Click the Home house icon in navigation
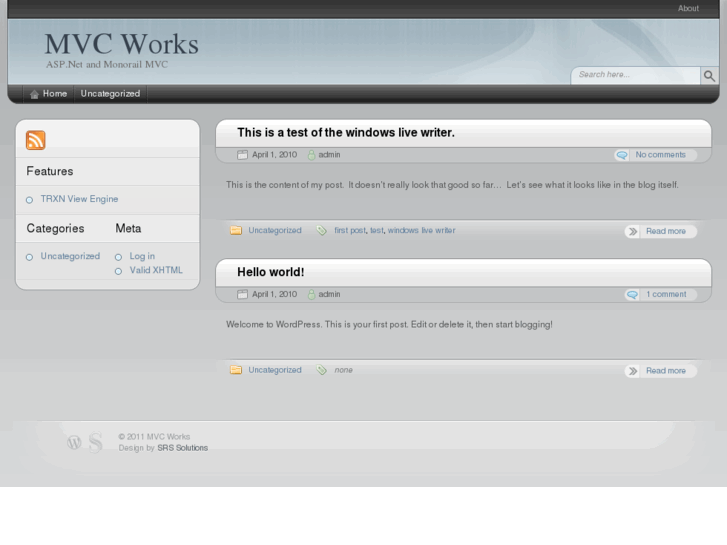 (34, 95)
